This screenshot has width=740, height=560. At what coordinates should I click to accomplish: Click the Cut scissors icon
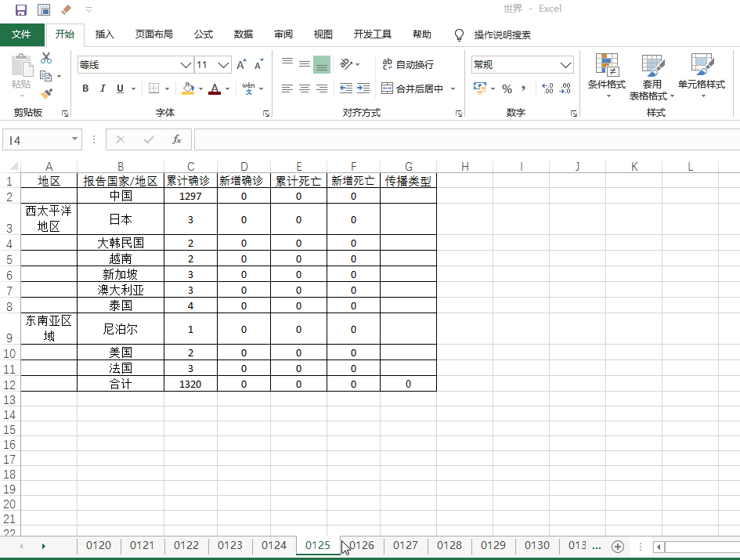[x=46, y=58]
